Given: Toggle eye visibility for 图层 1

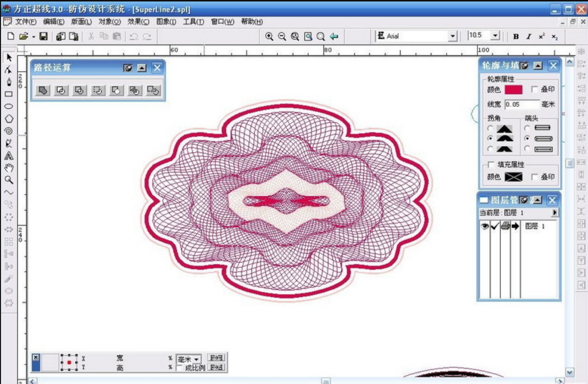Looking at the screenshot, I should 484,226.
